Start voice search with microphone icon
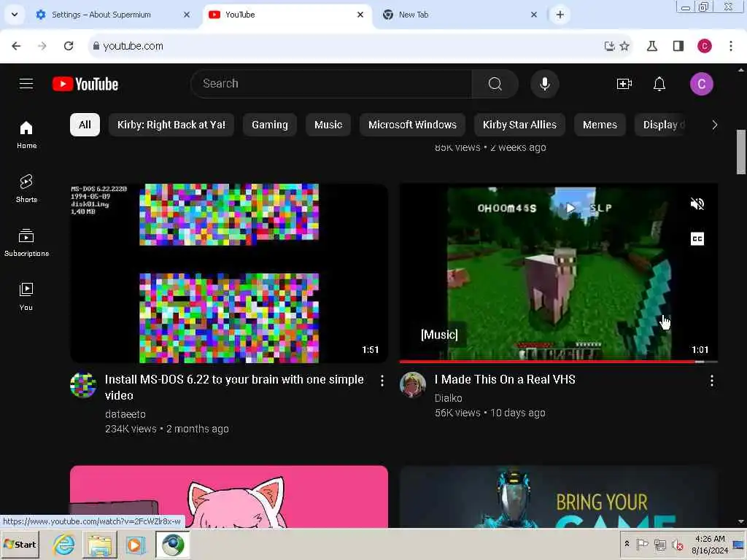 [544, 84]
